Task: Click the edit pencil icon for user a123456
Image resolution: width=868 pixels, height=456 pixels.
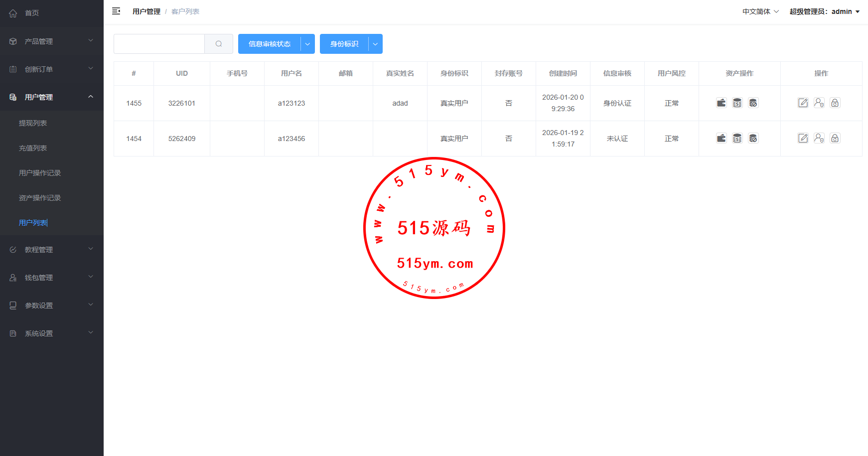Action: [x=803, y=139]
